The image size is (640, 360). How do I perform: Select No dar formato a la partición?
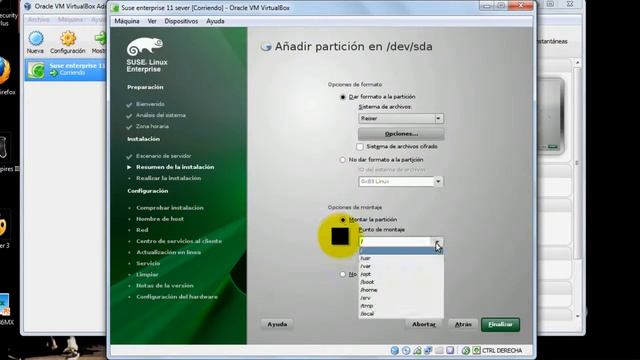pos(343,160)
